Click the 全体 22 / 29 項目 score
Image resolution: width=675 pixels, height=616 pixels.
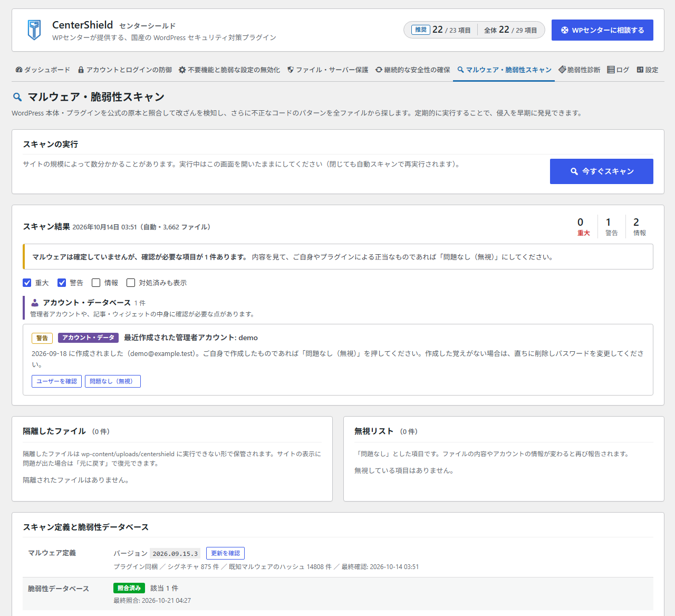pos(510,30)
